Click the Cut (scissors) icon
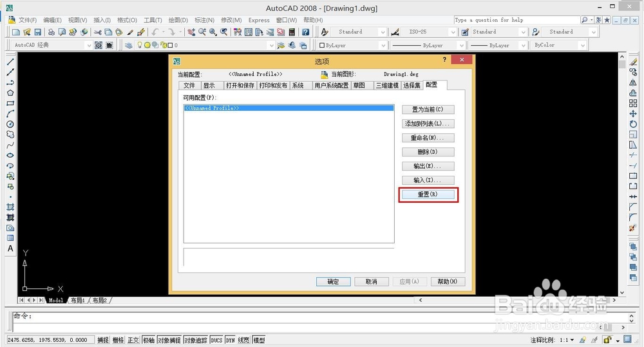Image resolution: width=644 pixels, height=347 pixels. pyautogui.click(x=98, y=32)
